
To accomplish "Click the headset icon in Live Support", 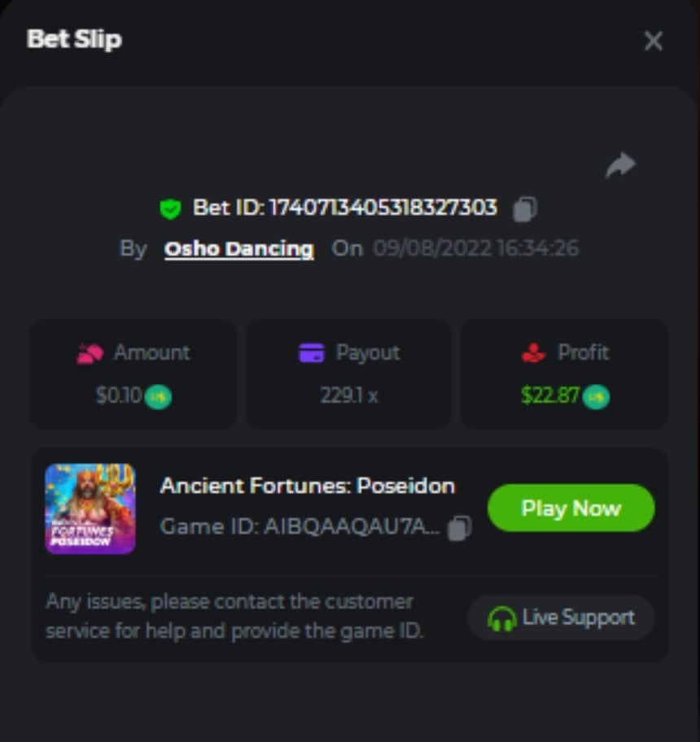I will point(501,618).
